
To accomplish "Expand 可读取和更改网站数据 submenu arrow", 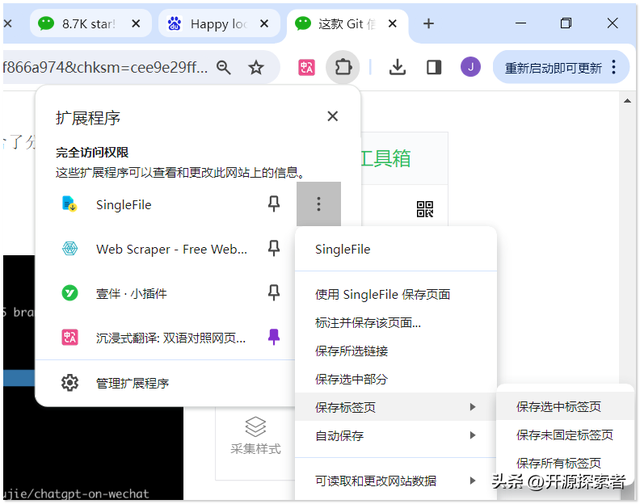I will click(x=473, y=480).
